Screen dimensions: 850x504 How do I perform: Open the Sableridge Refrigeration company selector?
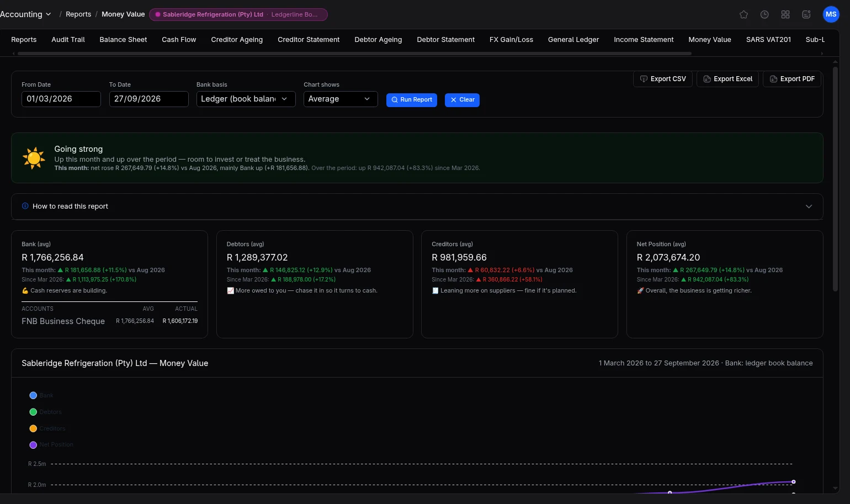pyautogui.click(x=238, y=14)
